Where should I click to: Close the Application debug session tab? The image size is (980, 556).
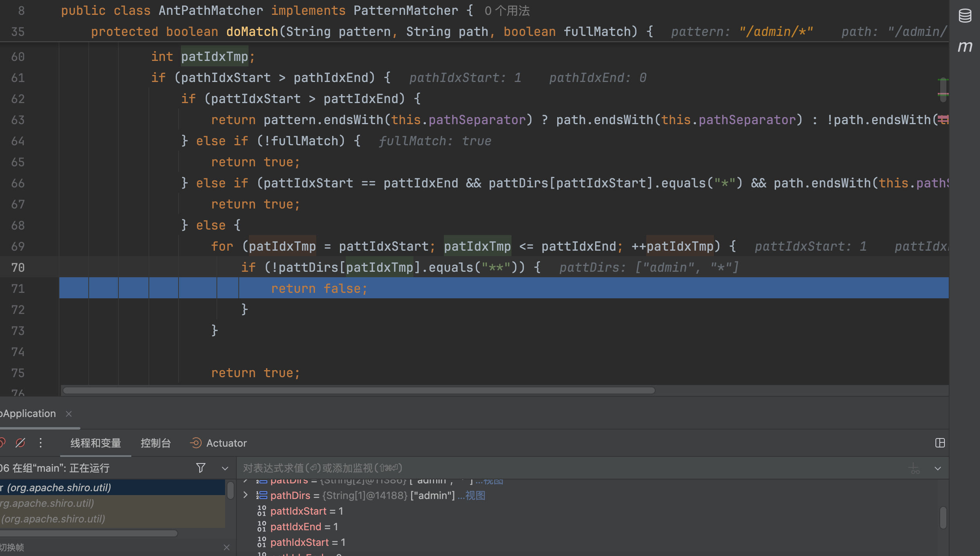click(x=69, y=413)
